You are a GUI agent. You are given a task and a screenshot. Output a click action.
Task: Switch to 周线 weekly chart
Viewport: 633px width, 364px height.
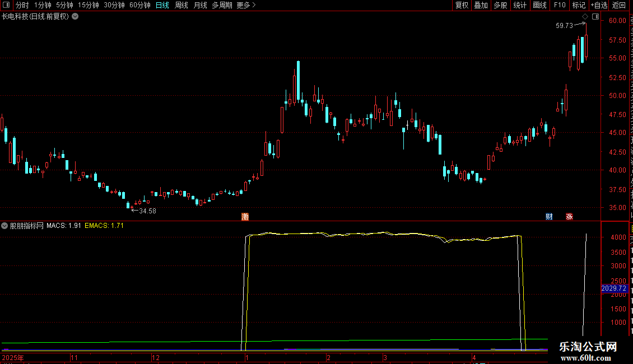tap(181, 5)
